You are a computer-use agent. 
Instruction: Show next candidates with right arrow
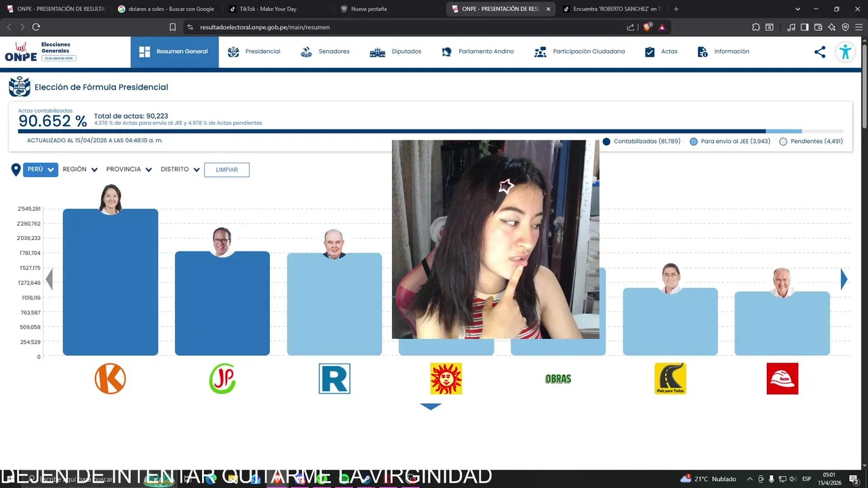844,279
